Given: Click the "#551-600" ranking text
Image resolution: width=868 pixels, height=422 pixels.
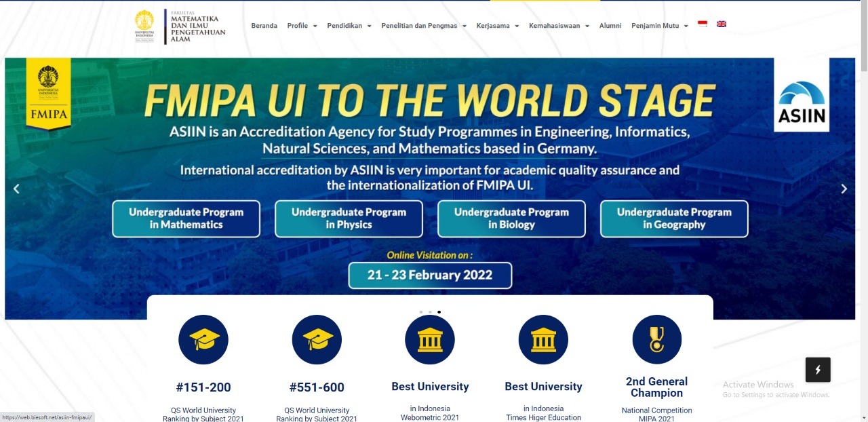Looking at the screenshot, I should point(317,387).
